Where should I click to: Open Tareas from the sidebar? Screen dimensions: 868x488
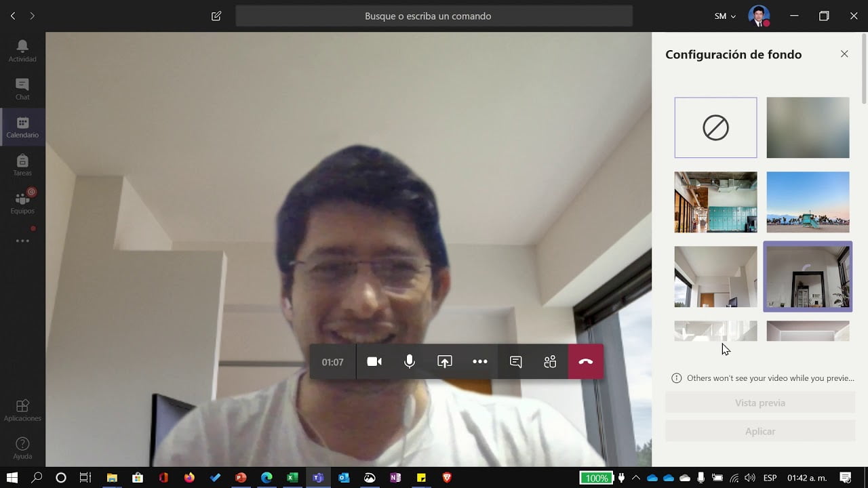coord(22,165)
